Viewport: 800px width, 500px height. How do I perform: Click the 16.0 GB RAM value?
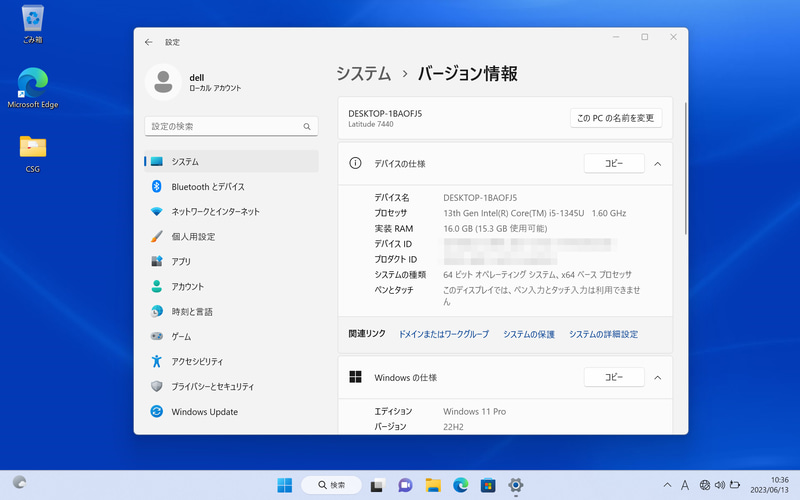tap(495, 228)
